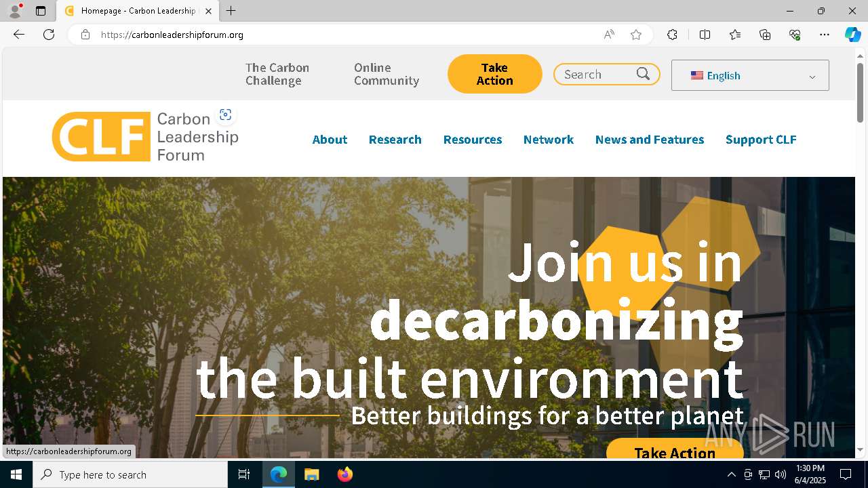This screenshot has height=488, width=868.
Task: Open a new browser tab
Action: click(231, 11)
